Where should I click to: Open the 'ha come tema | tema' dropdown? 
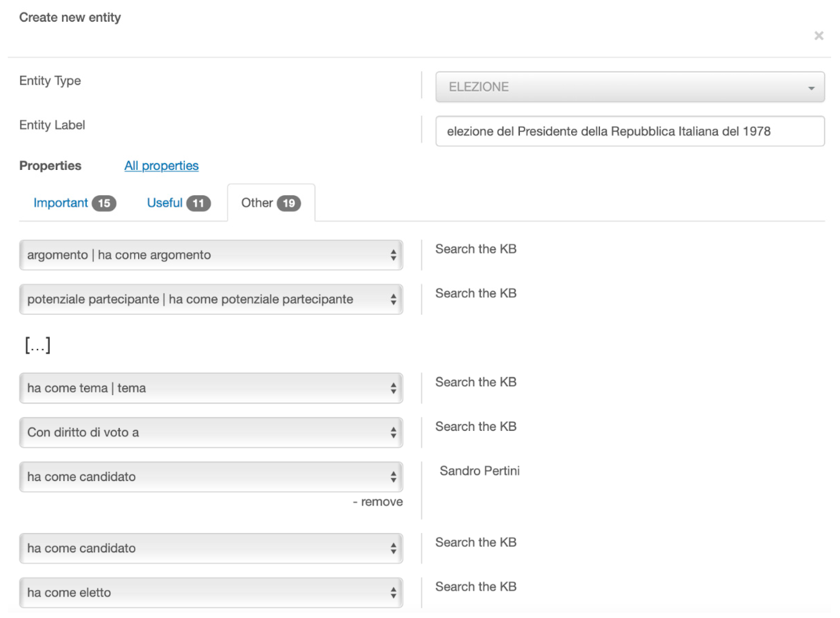point(211,388)
